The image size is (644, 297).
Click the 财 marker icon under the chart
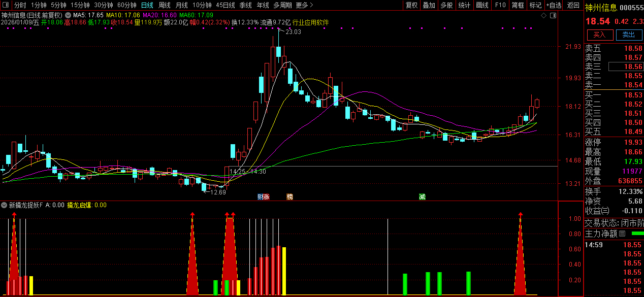[260, 196]
